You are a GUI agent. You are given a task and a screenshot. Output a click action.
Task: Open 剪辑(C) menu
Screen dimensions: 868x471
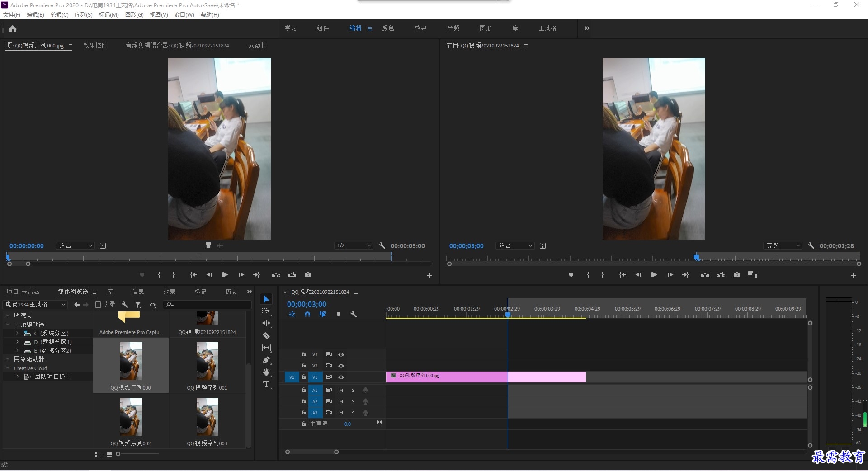(x=60, y=15)
